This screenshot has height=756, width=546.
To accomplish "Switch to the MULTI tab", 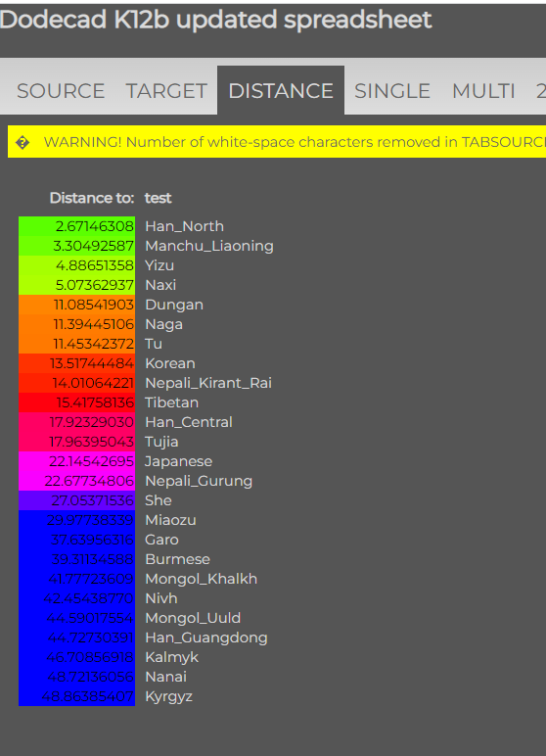I will tap(483, 91).
